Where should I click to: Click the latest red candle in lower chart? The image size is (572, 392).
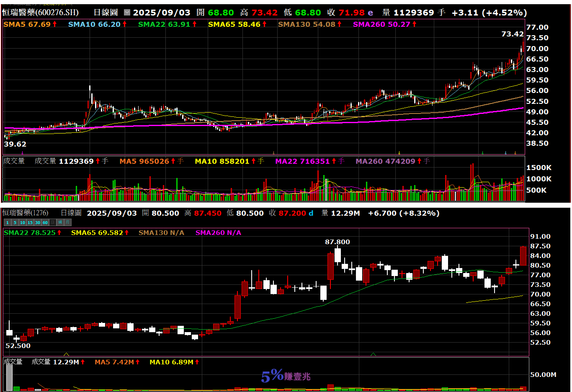pyautogui.click(x=523, y=256)
